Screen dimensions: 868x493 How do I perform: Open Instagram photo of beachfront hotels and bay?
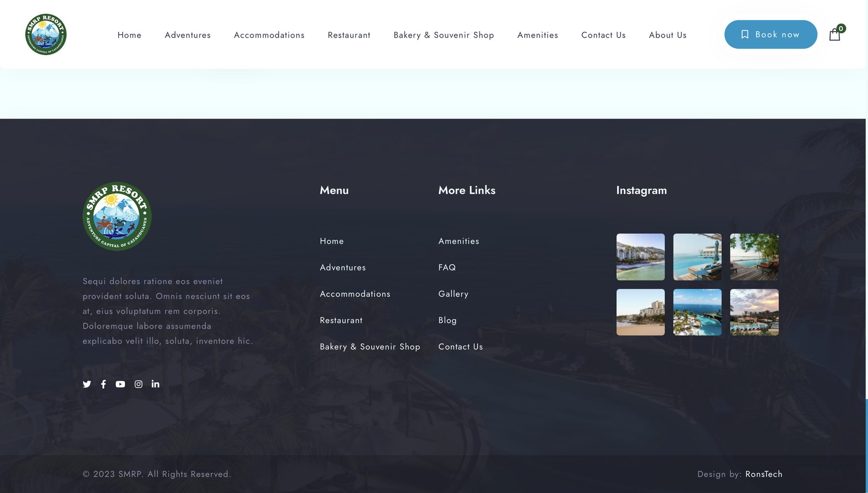pyautogui.click(x=640, y=257)
